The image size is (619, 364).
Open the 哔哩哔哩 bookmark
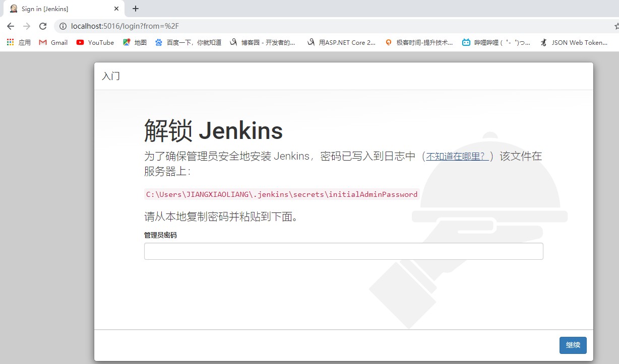pyautogui.click(x=497, y=43)
